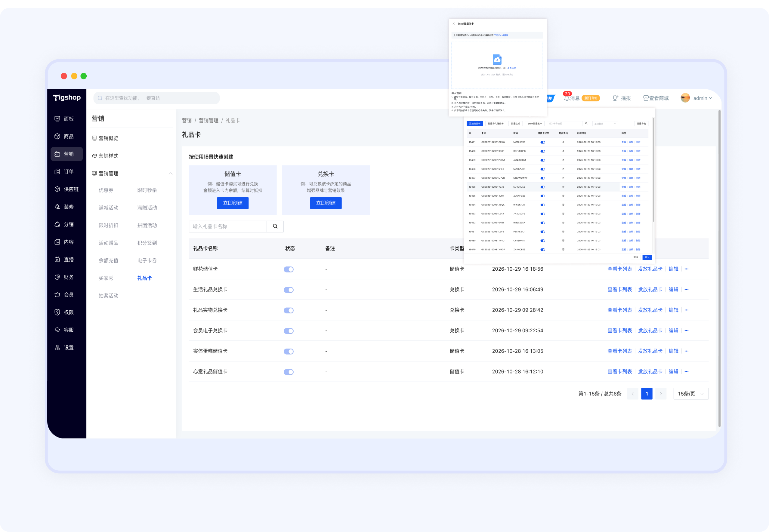Image resolution: width=769 pixels, height=532 pixels.
Task: Focus the 输入礼品卡名称 search field
Action: 228,226
